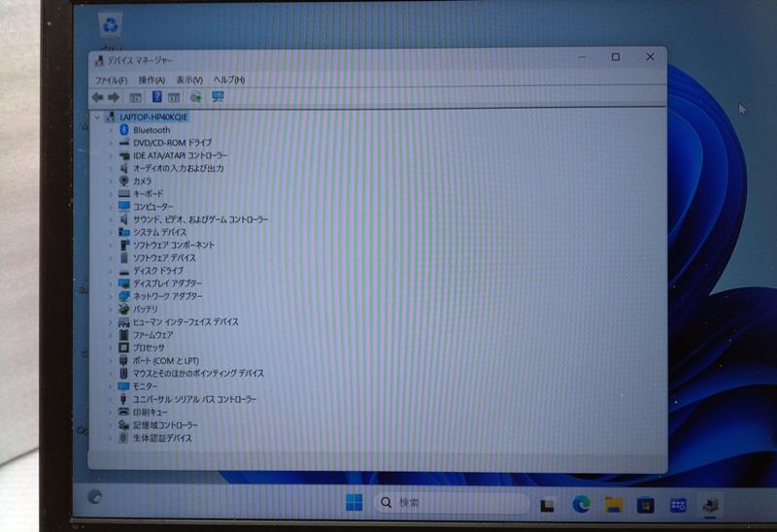Click the Help question mark toolbar icon

pyautogui.click(x=156, y=96)
